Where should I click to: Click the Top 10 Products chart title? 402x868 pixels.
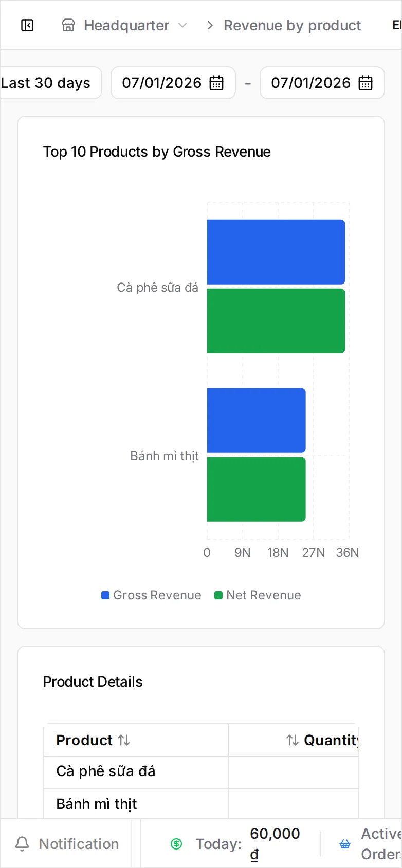coord(157,152)
